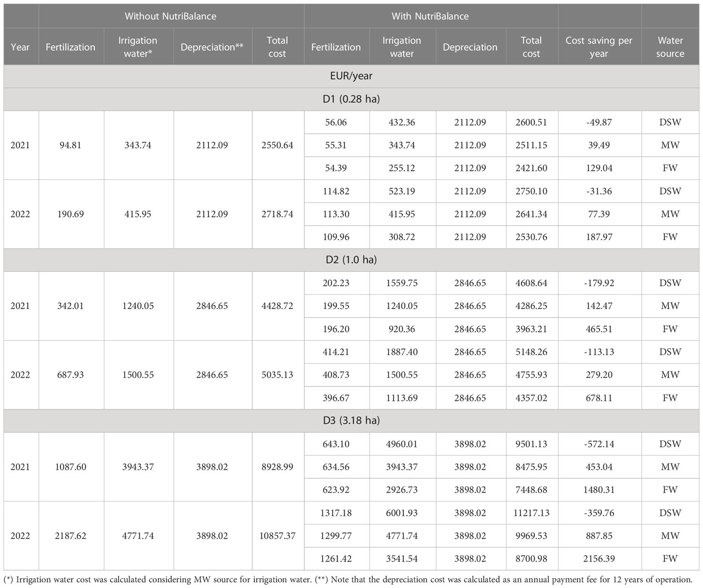Screen dimensions: 703x588
Task: Click total cost value 2718.74
Action: [x=277, y=214]
